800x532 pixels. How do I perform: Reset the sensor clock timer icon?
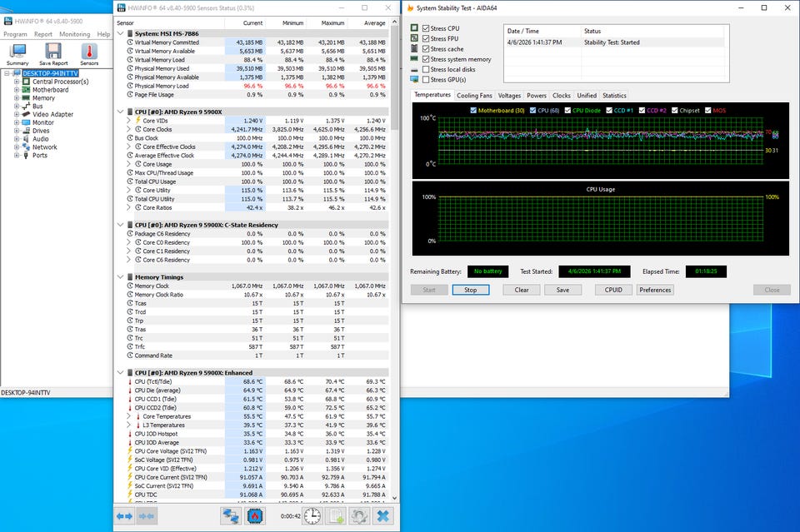(x=312, y=516)
